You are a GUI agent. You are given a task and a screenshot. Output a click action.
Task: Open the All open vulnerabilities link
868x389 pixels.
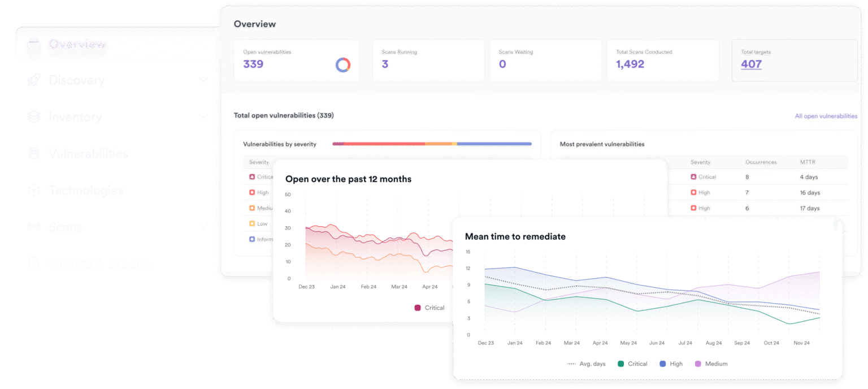coord(826,116)
